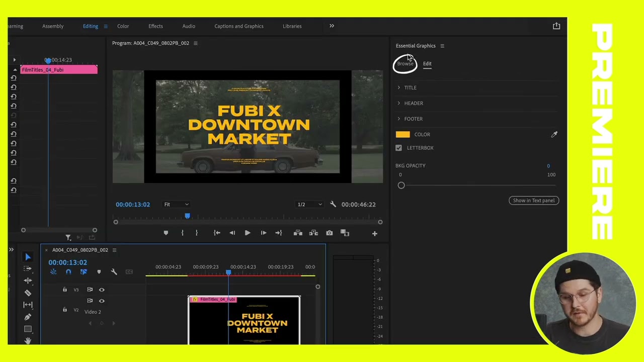The width and height of the screenshot is (644, 362).
Task: Toggle the V3 track lock
Action: coord(64,290)
